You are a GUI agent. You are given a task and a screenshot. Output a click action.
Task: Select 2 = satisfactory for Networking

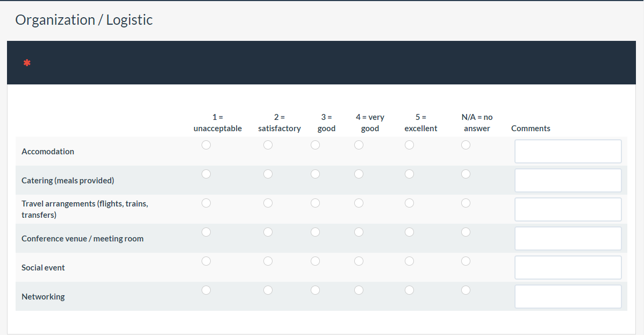(268, 290)
